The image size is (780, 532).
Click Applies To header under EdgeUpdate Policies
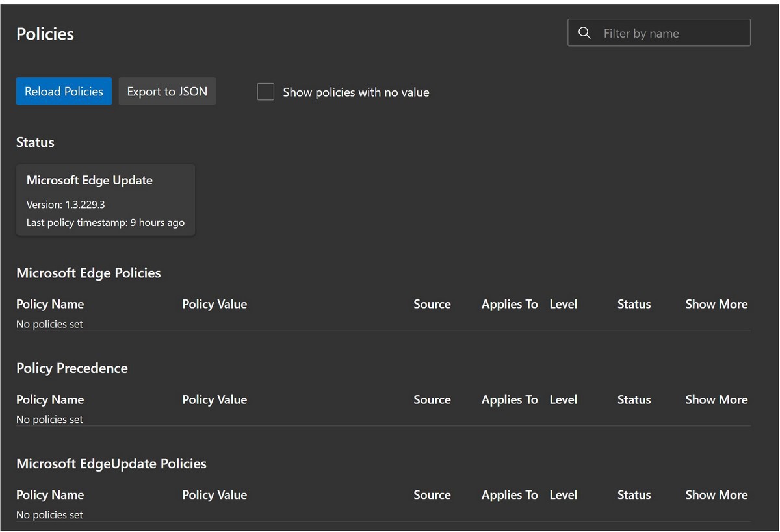pyautogui.click(x=510, y=495)
